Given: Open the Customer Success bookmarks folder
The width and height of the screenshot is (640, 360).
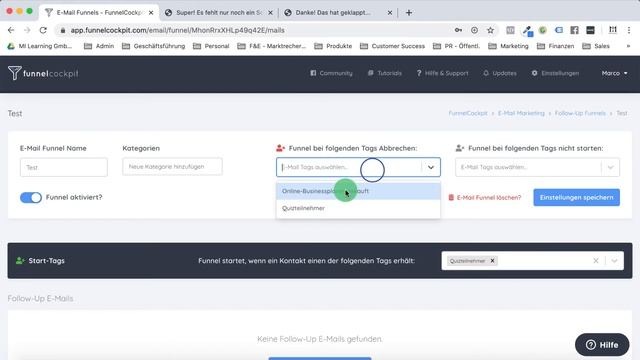Looking at the screenshot, I should tap(392, 46).
